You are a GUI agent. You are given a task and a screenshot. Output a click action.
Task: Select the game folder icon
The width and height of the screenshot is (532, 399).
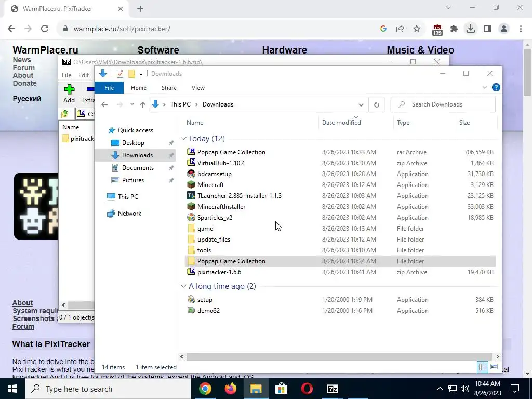click(x=191, y=229)
